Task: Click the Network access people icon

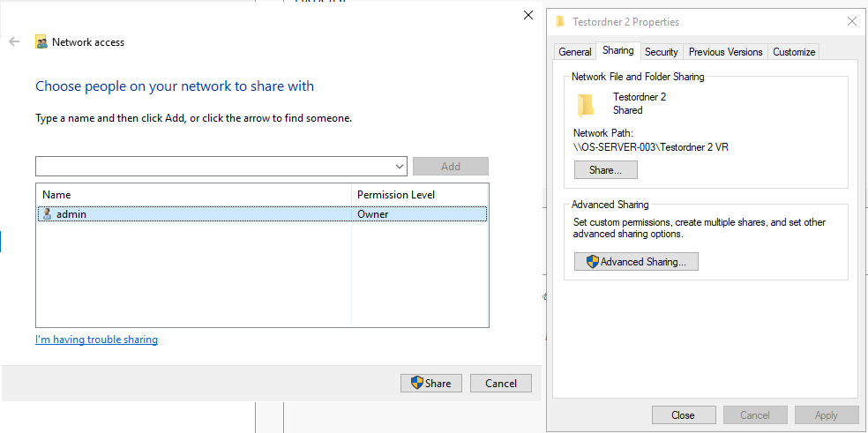Action: [x=41, y=42]
